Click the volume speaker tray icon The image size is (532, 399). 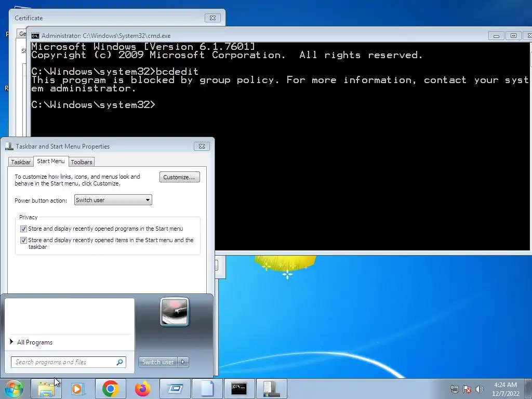(480, 389)
